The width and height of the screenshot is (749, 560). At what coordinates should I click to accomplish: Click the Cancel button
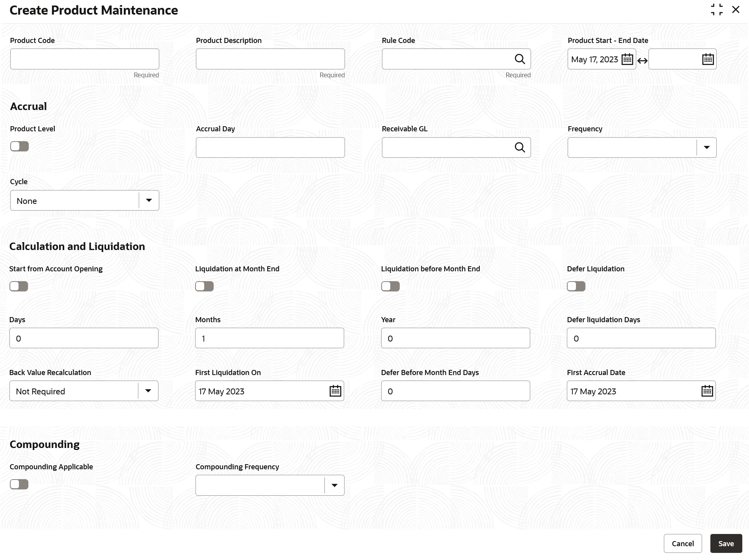pyautogui.click(x=682, y=543)
